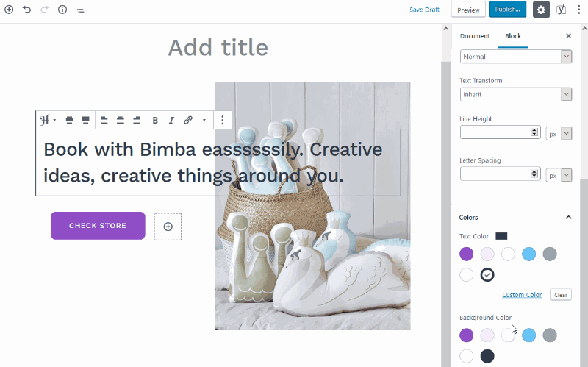Open the Yoast SEO icon
588x367 pixels.
coord(561,10)
